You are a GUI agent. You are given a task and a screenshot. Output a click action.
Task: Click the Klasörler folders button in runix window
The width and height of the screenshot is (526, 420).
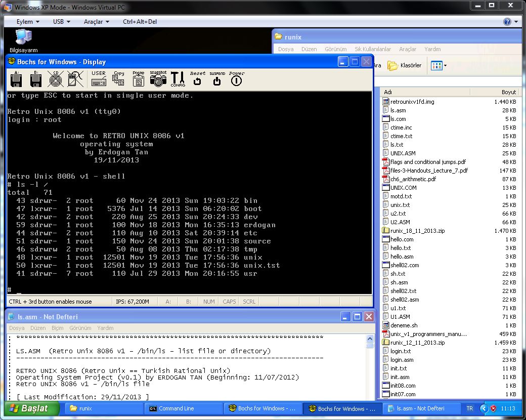[x=404, y=65]
